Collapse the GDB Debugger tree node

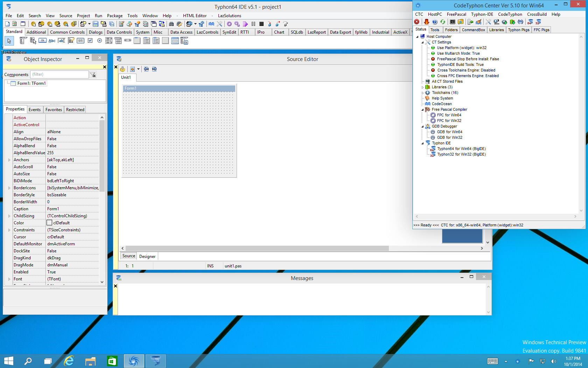pyautogui.click(x=422, y=127)
